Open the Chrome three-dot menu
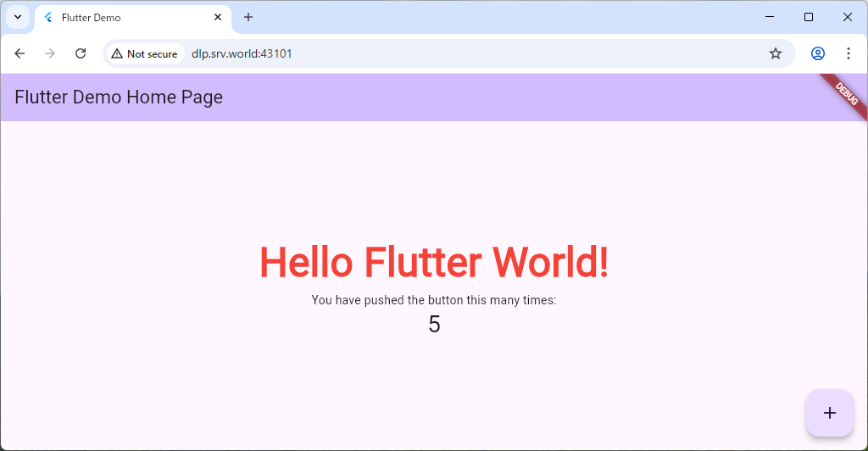Viewport: 868px width, 451px height. [x=848, y=53]
